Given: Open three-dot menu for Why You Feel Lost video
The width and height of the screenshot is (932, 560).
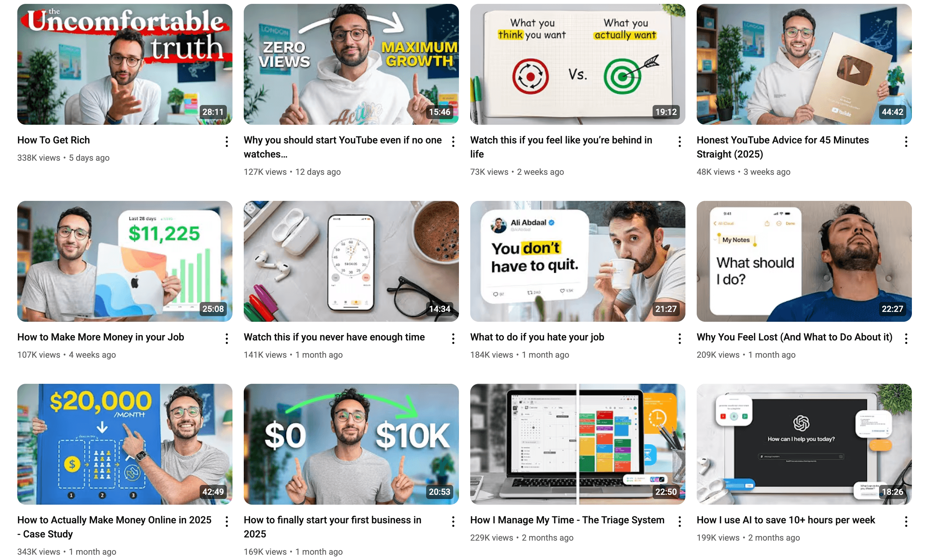Looking at the screenshot, I should (x=906, y=338).
